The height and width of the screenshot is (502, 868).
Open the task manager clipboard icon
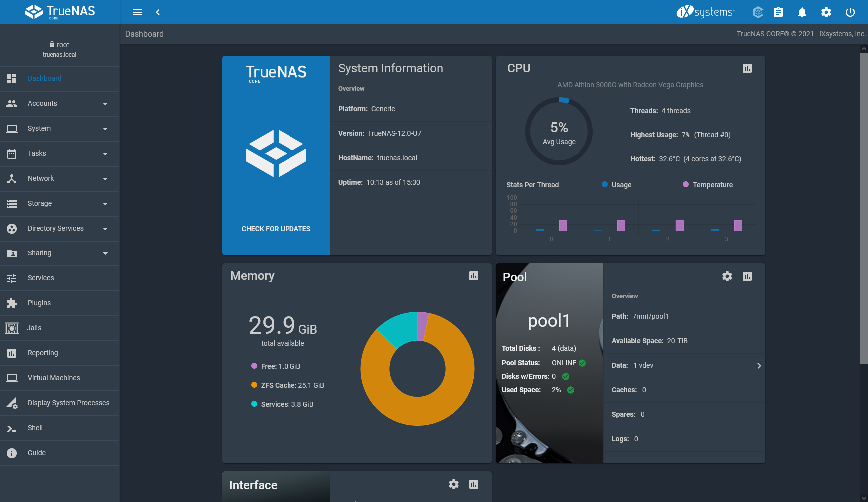(x=778, y=12)
